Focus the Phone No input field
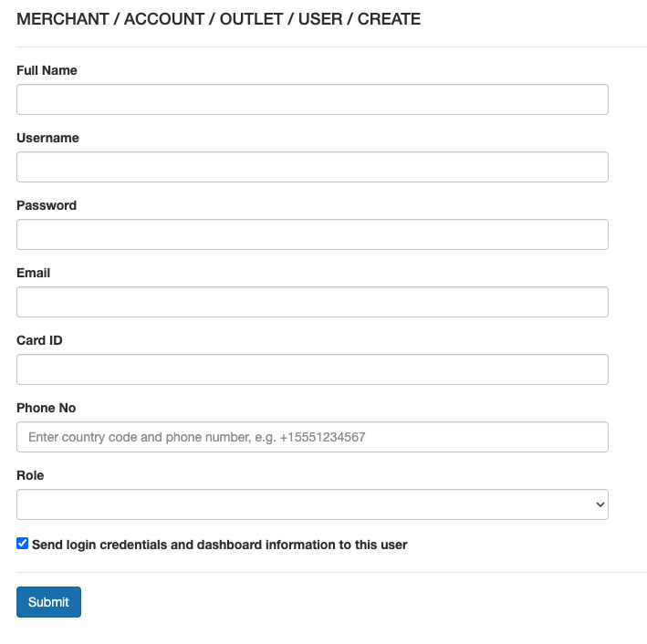The height and width of the screenshot is (644, 647). coord(312,437)
